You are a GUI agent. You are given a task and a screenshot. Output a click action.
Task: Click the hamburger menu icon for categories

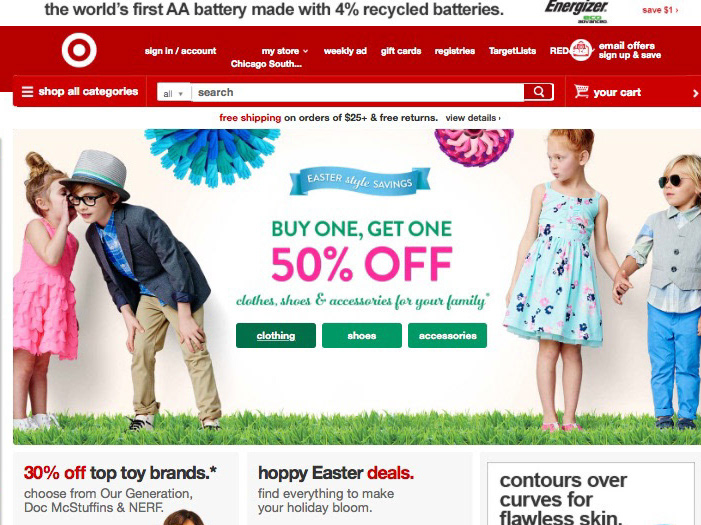(x=28, y=92)
